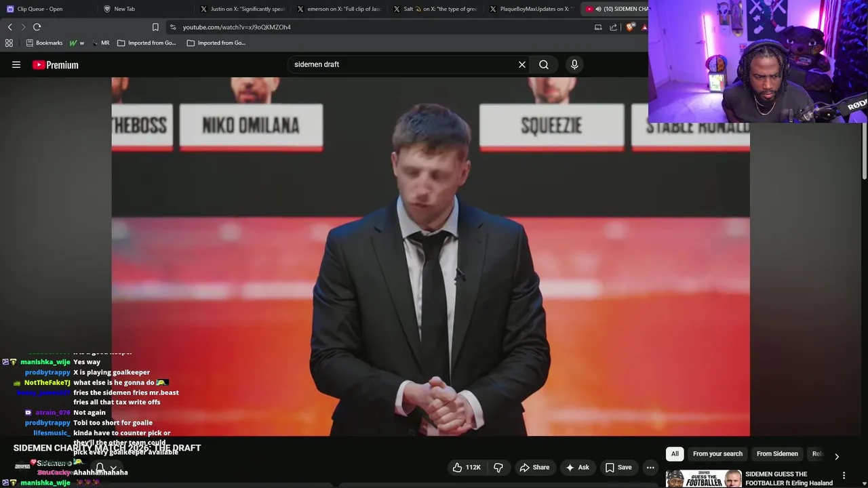The width and height of the screenshot is (868, 488).
Task: Open the 'MR' bookmark shortcut
Action: pos(100,43)
